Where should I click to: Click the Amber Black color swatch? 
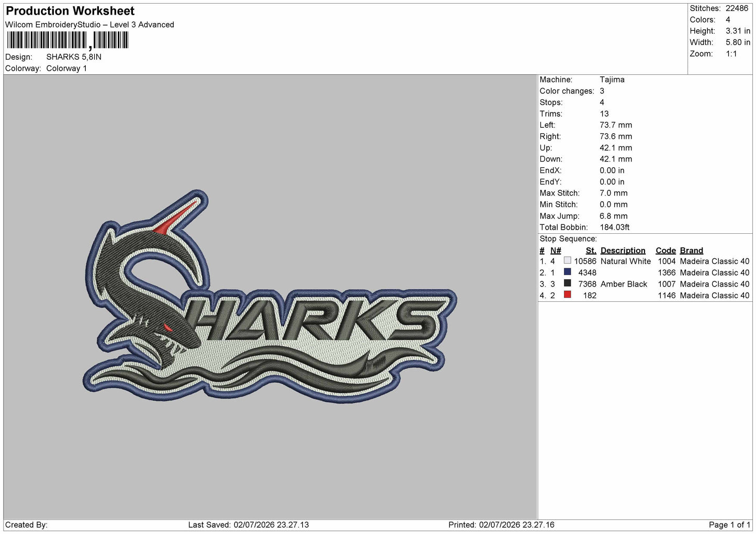pyautogui.click(x=567, y=283)
